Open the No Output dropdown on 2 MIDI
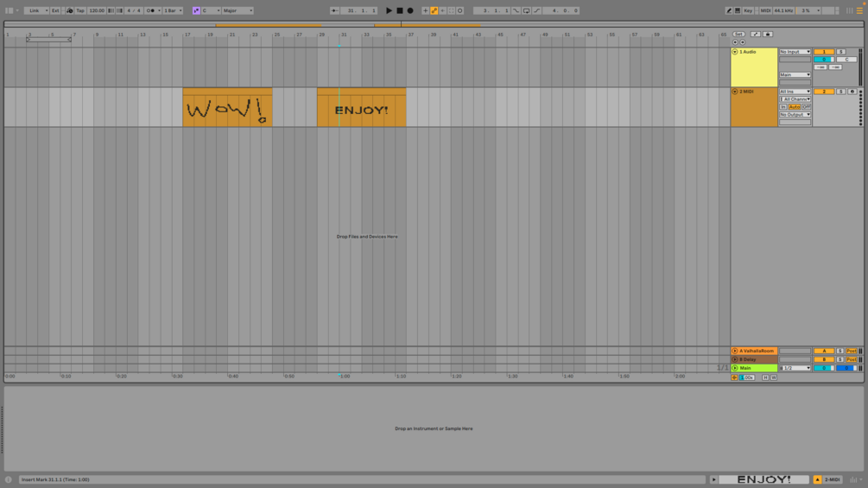 (795, 115)
